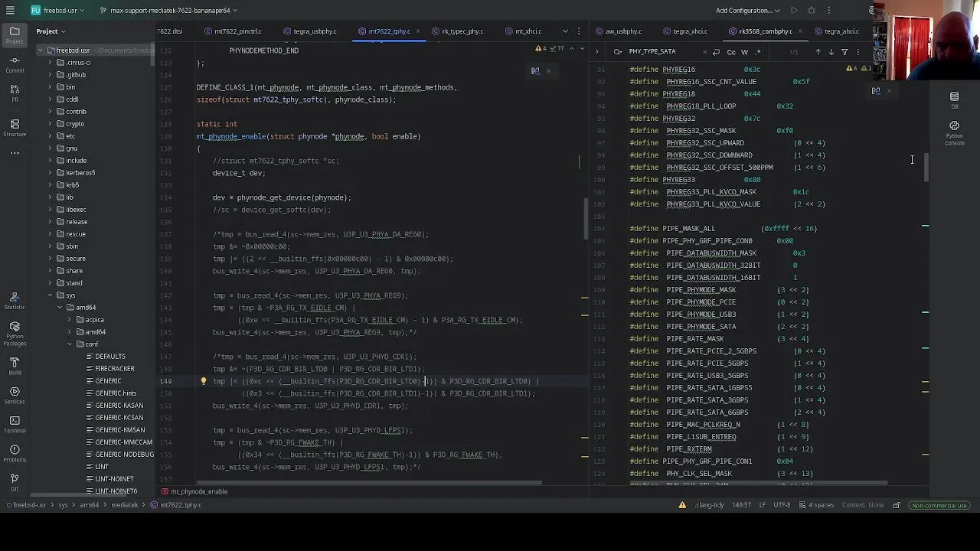Open the Python Packages tool window
Image resolution: width=980 pixels, height=551 pixels.
[15, 333]
